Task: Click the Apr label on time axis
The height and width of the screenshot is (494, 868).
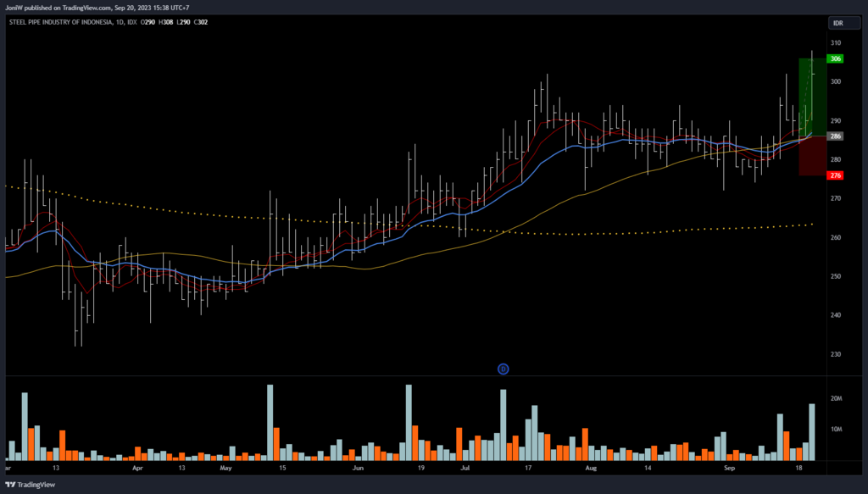Action: [x=138, y=467]
